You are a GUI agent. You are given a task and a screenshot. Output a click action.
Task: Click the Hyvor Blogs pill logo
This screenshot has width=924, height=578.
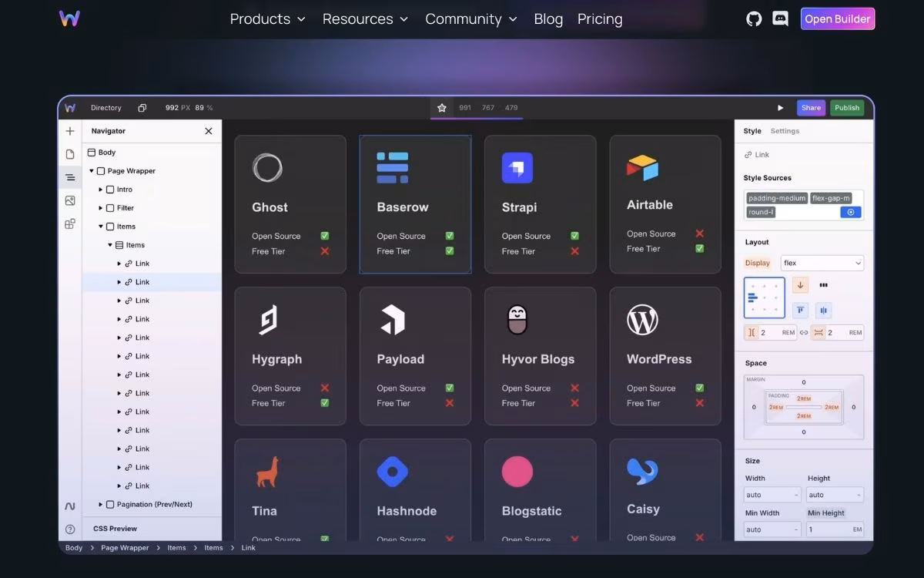coord(517,320)
